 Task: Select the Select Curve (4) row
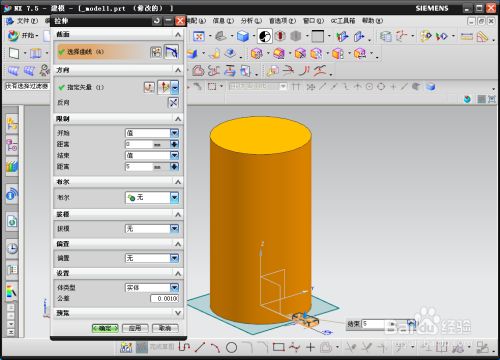click(102, 52)
